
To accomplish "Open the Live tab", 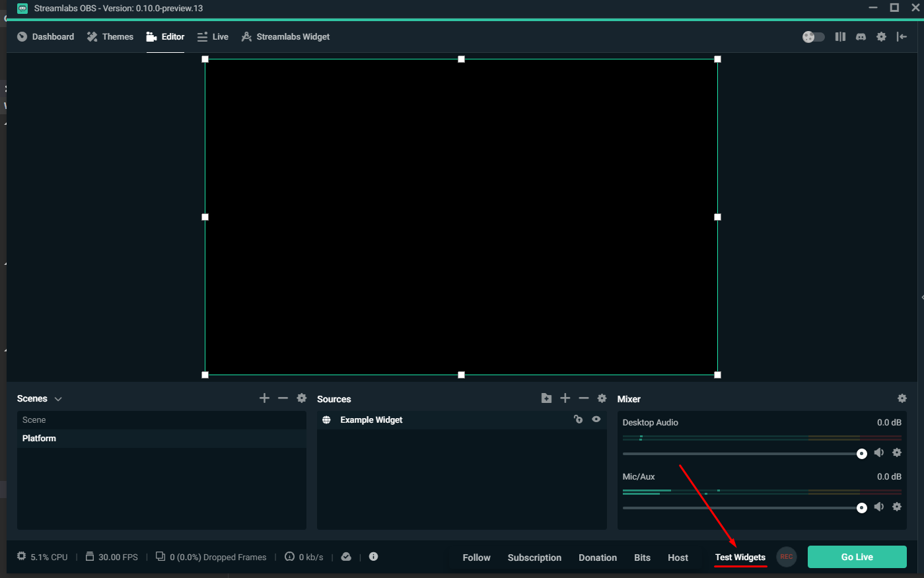I will click(x=213, y=37).
